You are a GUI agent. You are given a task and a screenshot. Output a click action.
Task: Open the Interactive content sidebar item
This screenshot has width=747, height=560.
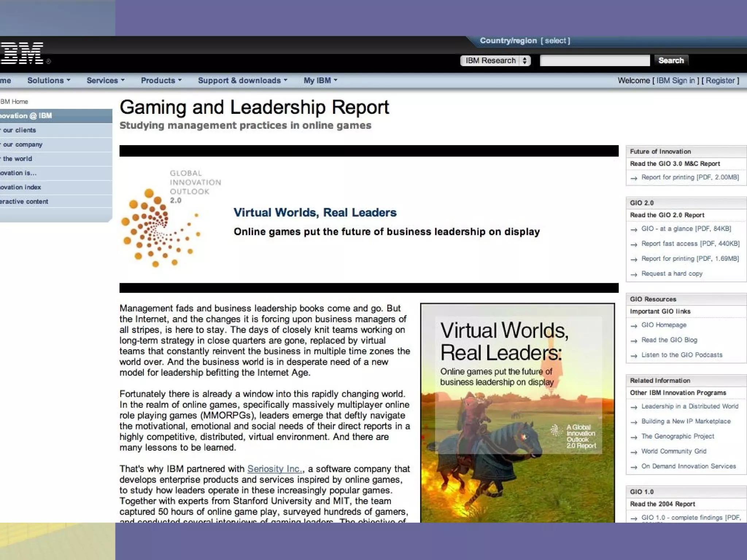56,201
